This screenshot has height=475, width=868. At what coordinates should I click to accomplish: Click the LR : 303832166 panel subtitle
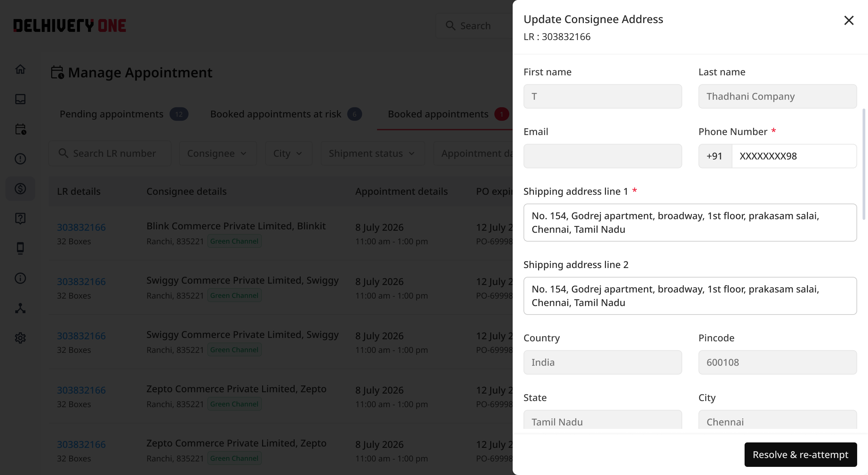click(x=557, y=37)
